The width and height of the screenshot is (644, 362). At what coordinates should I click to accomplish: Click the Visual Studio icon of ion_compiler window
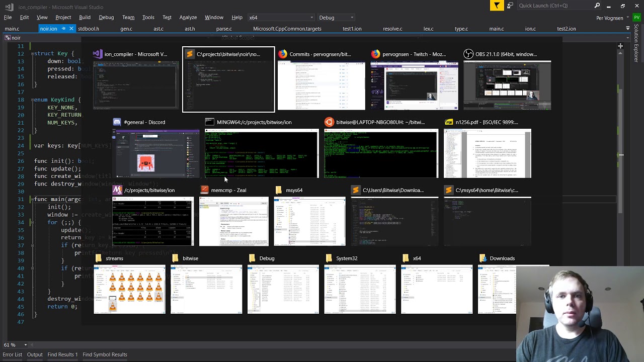point(98,54)
